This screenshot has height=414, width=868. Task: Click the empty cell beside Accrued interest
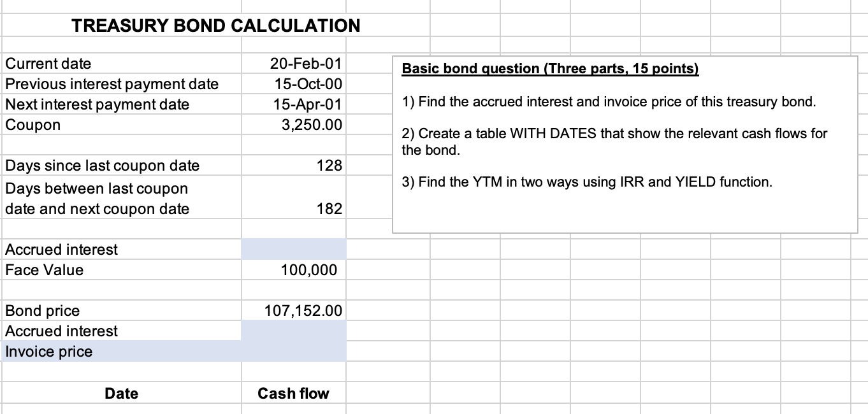coord(293,331)
